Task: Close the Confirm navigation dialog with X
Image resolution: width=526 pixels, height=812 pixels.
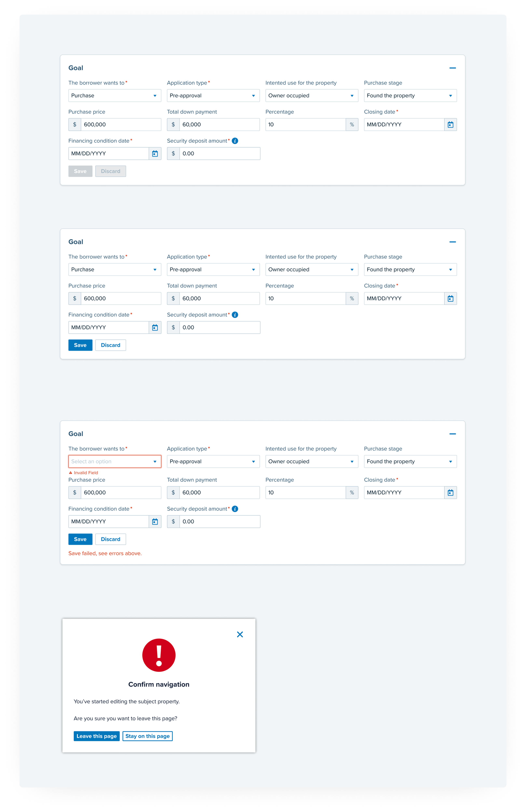Action: (240, 634)
